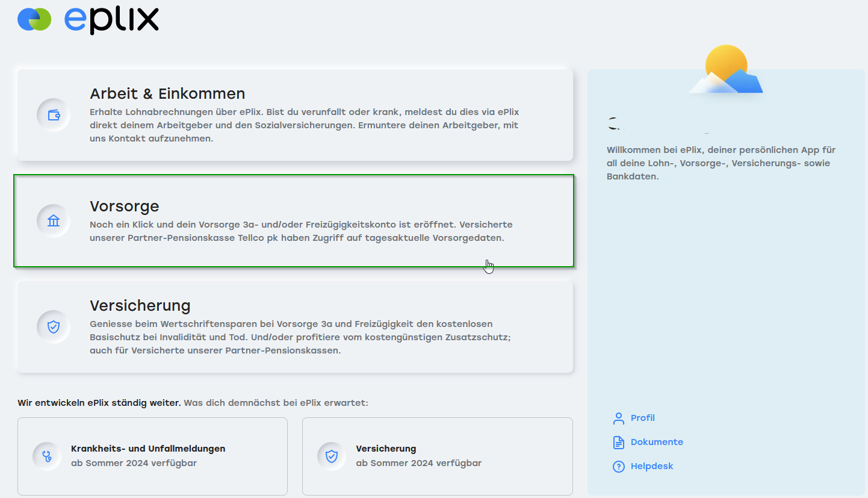The height and width of the screenshot is (498, 868).
Task: Select the shield icon on the Versicherung card
Action: 53,326
